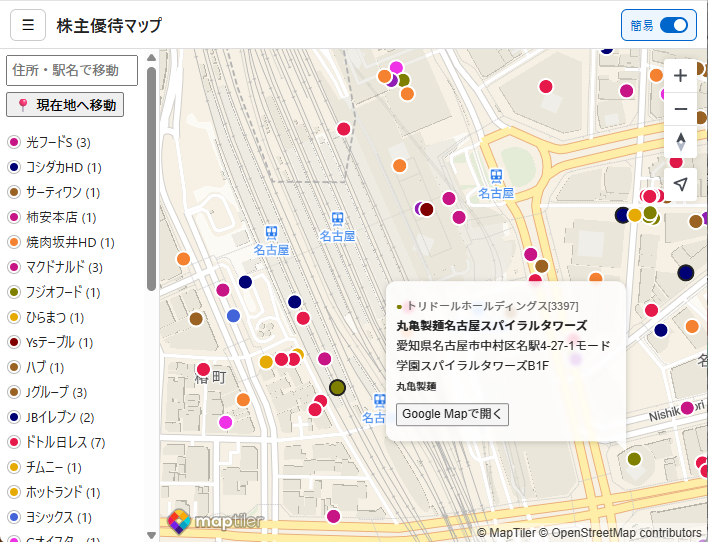Click the dark maroon marker near 名古屋 station

coord(427,209)
